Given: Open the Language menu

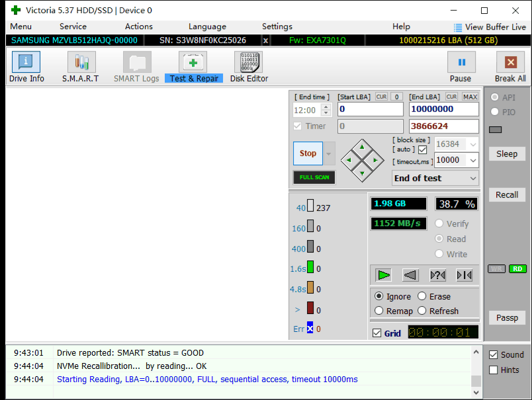Looking at the screenshot, I should click(x=207, y=26).
